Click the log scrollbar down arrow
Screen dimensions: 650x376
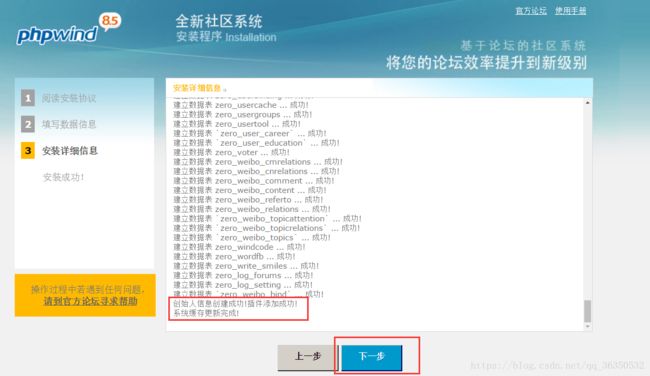(587, 326)
